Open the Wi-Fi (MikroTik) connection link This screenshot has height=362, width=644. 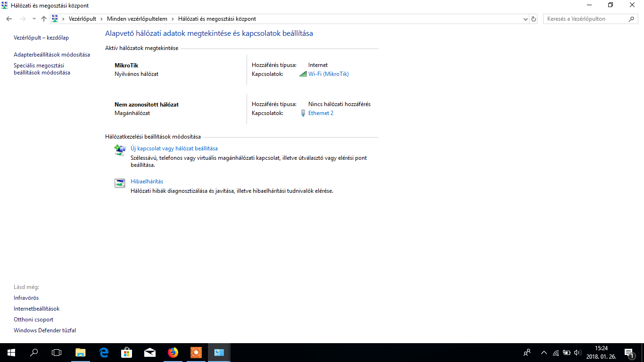pyautogui.click(x=329, y=74)
